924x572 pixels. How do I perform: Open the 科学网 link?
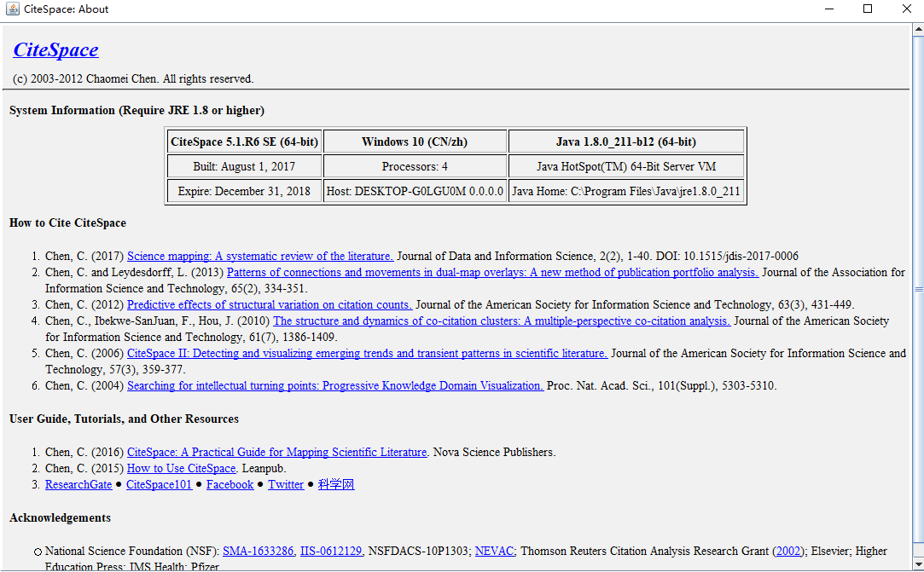pyautogui.click(x=336, y=484)
